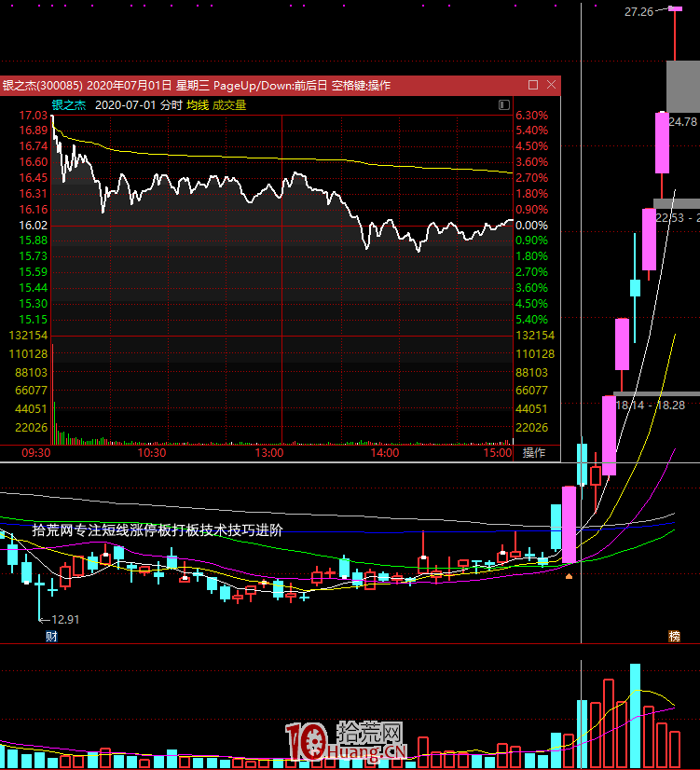Maximize the 银之杰 intraday popup window

(x=533, y=85)
